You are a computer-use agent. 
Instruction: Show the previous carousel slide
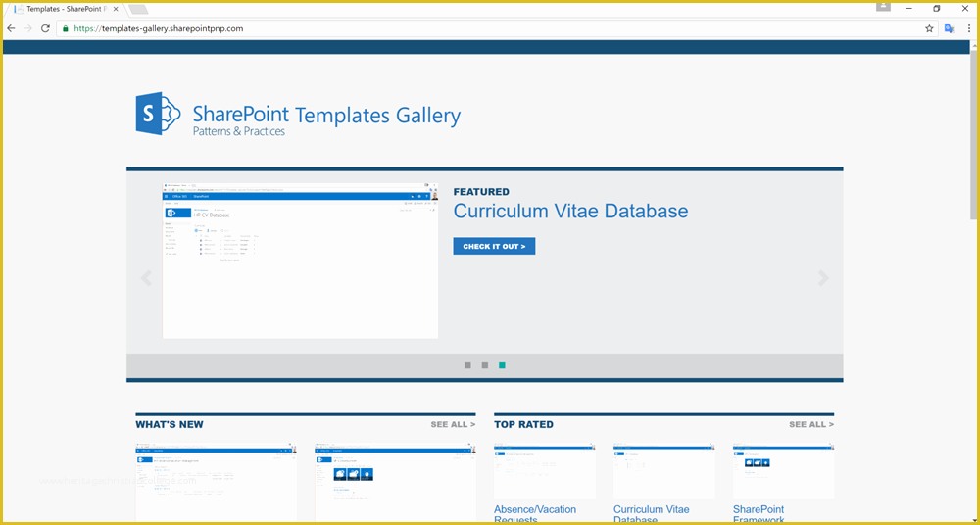pos(146,277)
